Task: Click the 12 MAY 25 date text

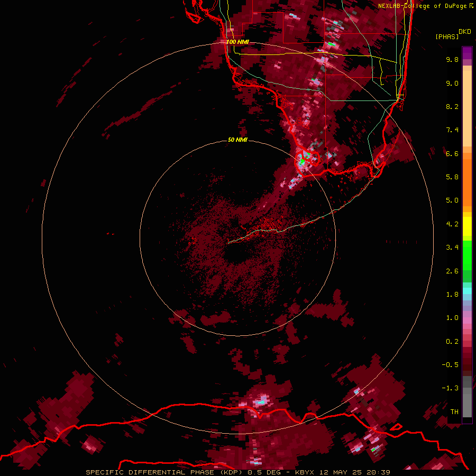Action: click(x=342, y=472)
